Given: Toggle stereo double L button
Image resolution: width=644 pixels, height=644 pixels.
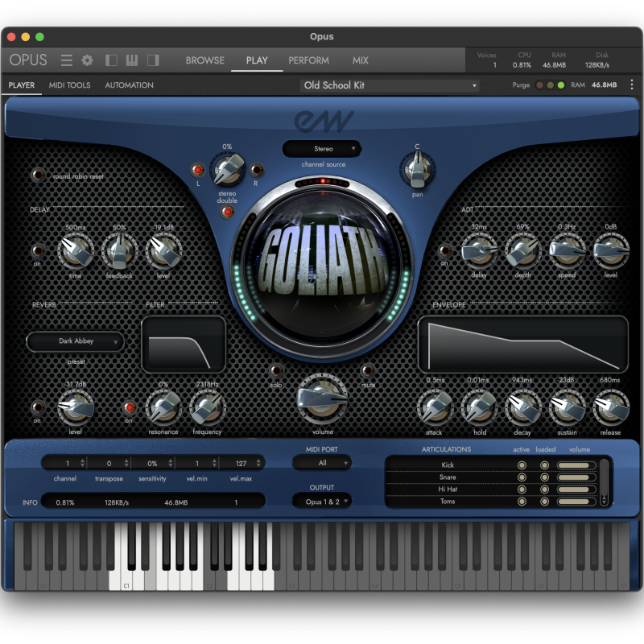Looking at the screenshot, I should (198, 170).
